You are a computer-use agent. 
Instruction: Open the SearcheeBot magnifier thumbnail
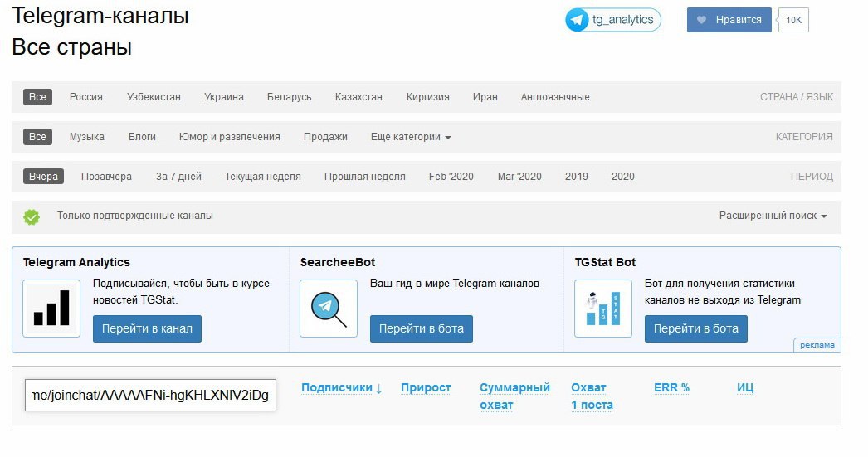pos(329,309)
